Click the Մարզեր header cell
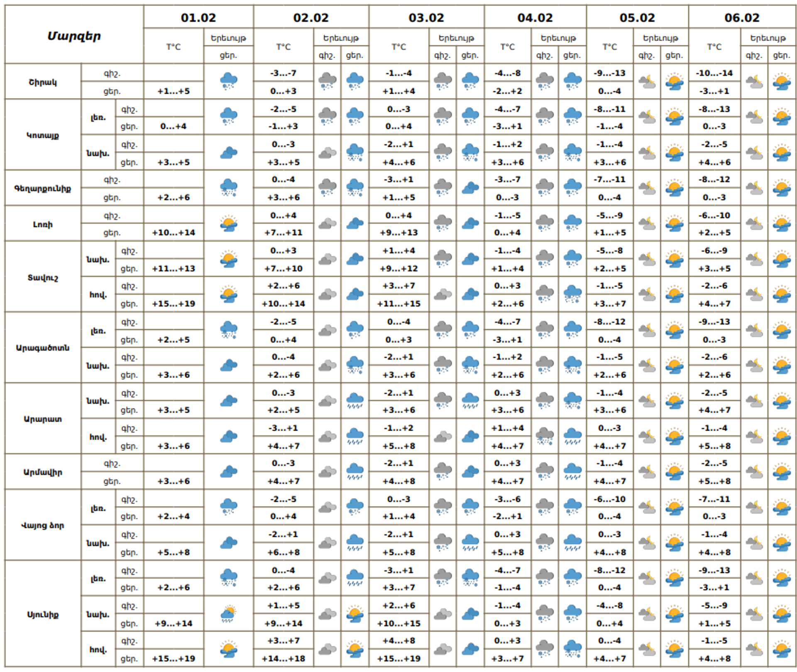The width and height of the screenshot is (797, 672). tap(74, 36)
